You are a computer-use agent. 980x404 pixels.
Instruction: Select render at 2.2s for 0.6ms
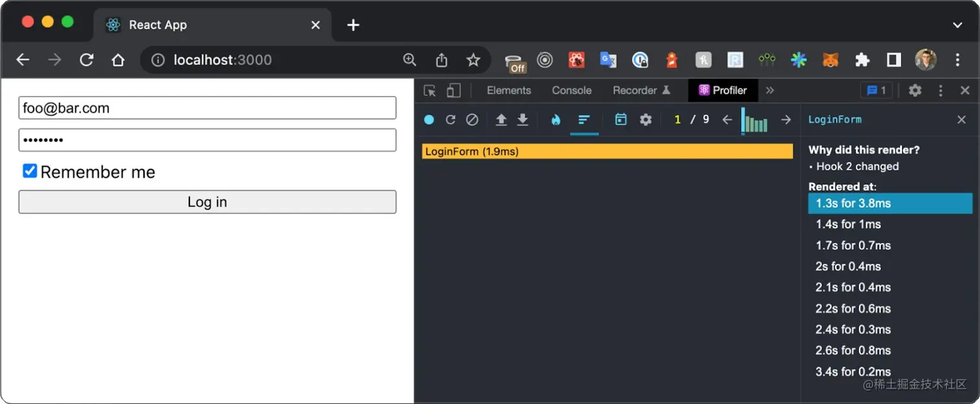point(890,309)
